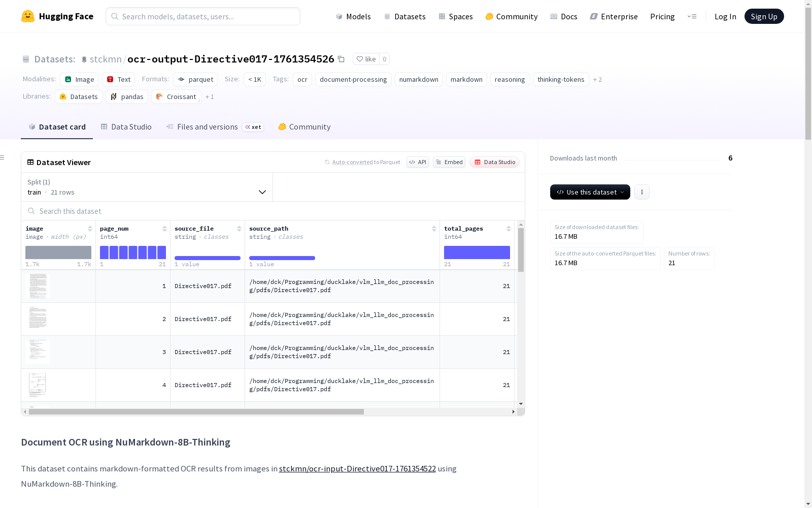Select the ocr tag
The height and width of the screenshot is (508, 812).
(302, 79)
